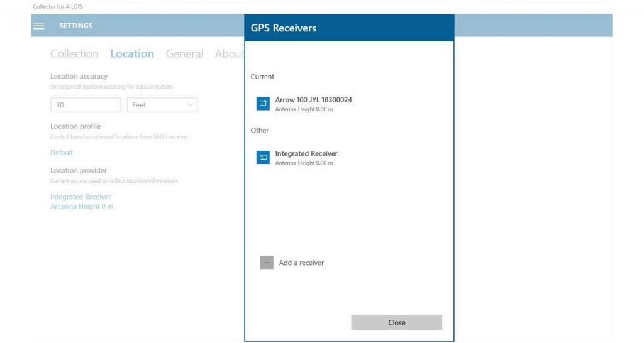Click the Location profile heading
Image resolution: width=644 pixels, height=343 pixels.
[75, 126]
